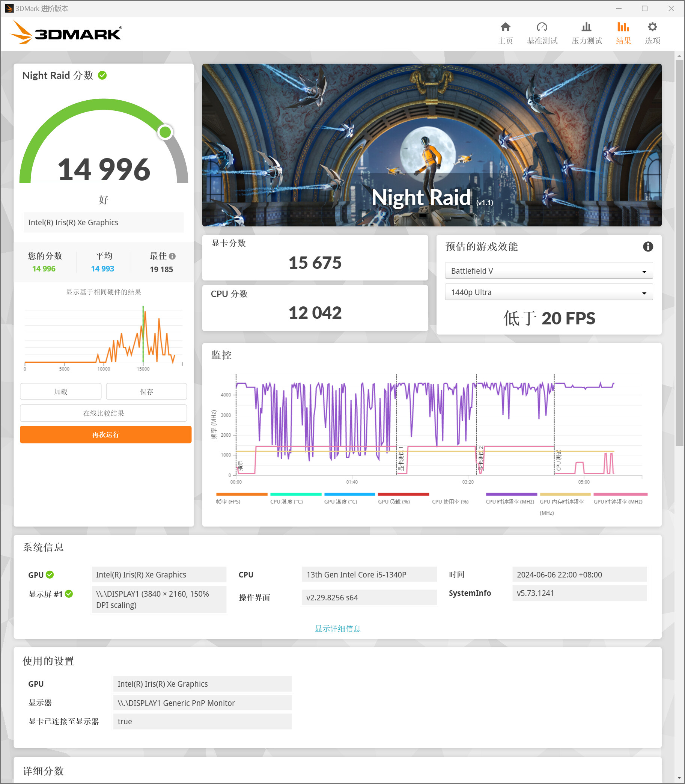Image resolution: width=685 pixels, height=784 pixels.
Task: Click the compare results online button
Action: [104, 413]
